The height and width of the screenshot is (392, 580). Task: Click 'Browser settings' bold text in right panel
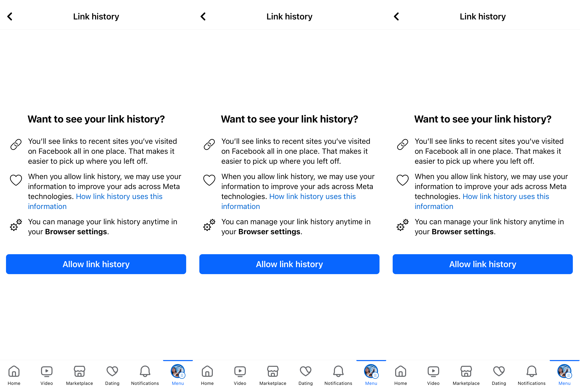coord(463,232)
